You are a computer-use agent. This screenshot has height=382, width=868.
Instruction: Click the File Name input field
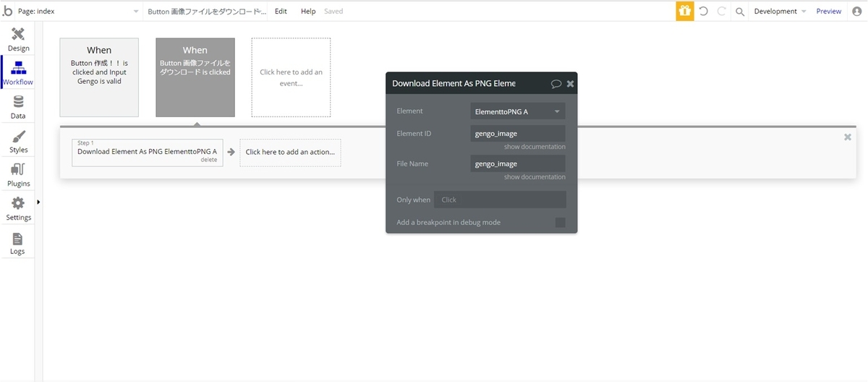pyautogui.click(x=517, y=164)
